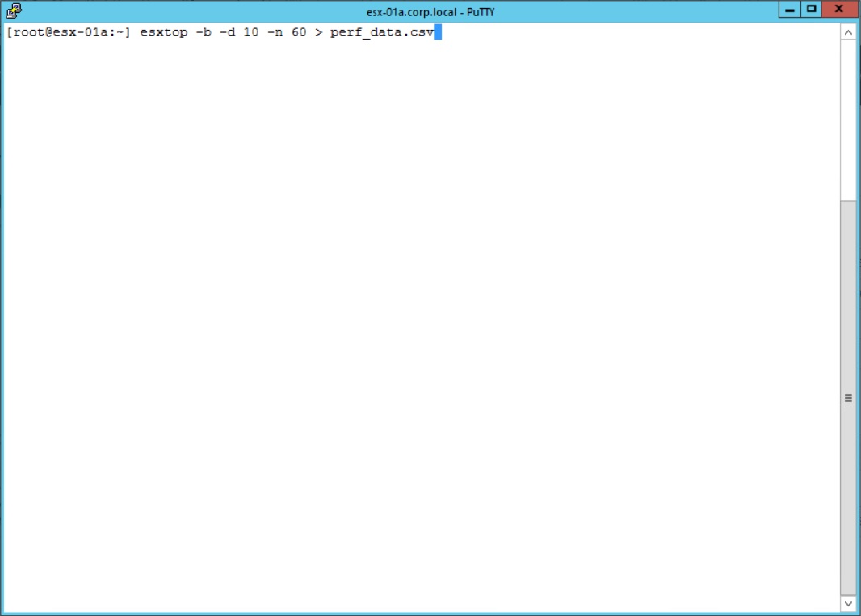The width and height of the screenshot is (861, 616).
Task: Click the value 10 in the command
Action: [251, 31]
